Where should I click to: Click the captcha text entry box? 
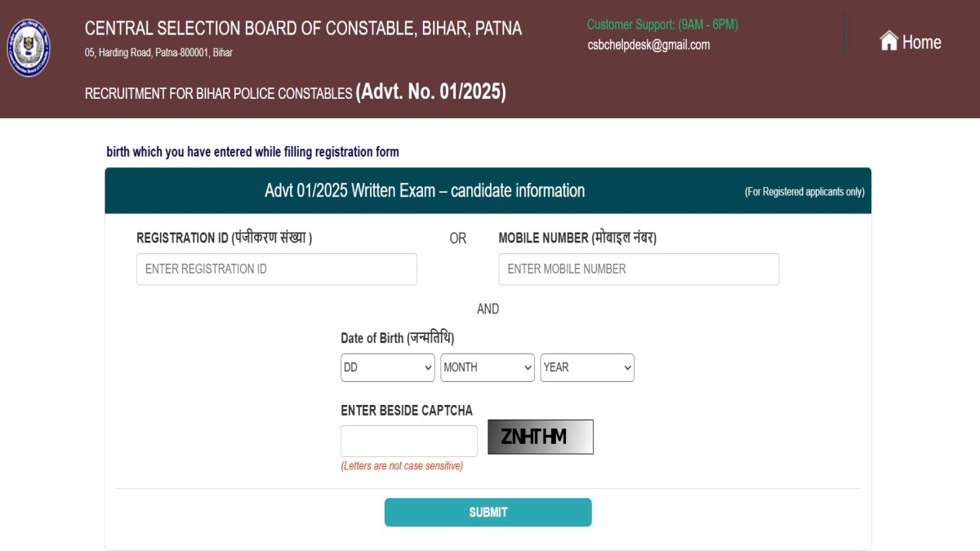point(408,441)
